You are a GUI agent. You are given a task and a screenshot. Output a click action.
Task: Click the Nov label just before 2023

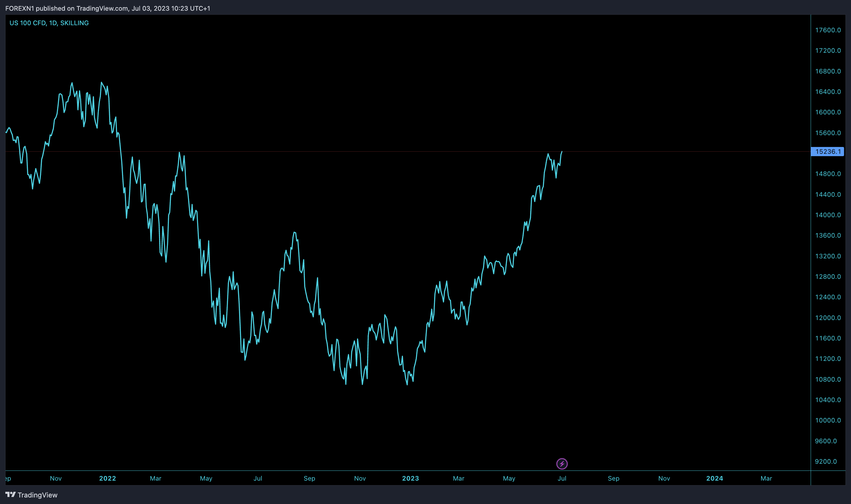pos(360,478)
